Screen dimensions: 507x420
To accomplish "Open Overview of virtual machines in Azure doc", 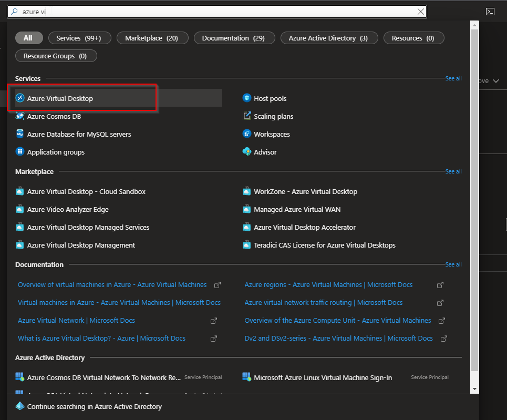I will 112,284.
